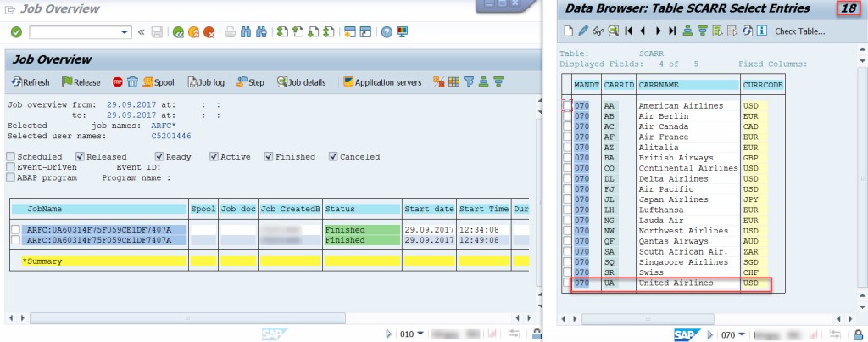The height and width of the screenshot is (342, 868).
Task: Click the CARRNAME column header
Action: tap(688, 85)
